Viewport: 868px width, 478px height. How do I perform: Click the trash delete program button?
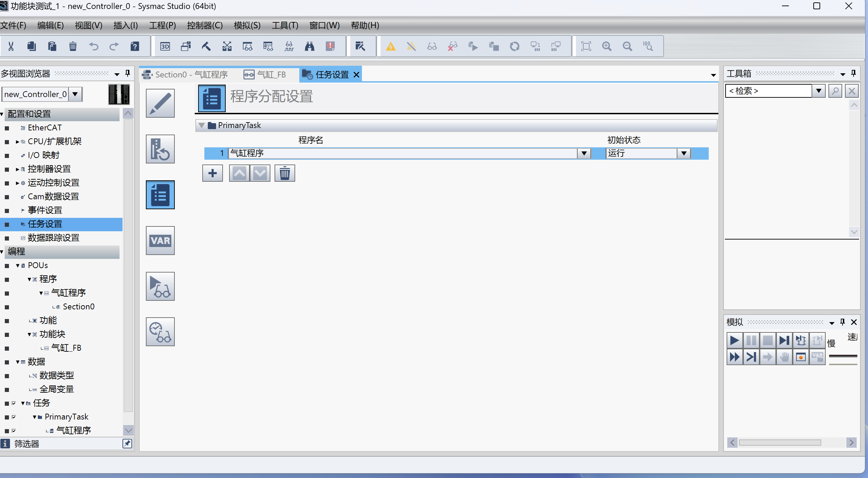coord(285,173)
